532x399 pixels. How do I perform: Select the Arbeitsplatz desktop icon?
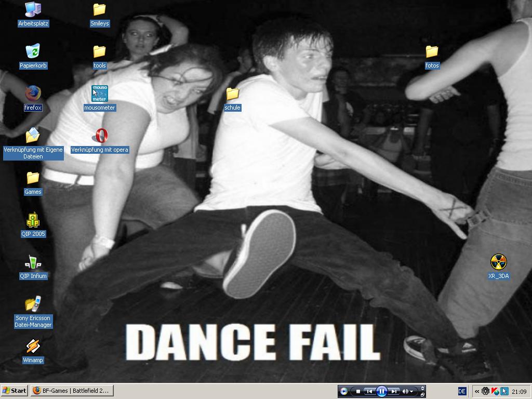coord(33,9)
